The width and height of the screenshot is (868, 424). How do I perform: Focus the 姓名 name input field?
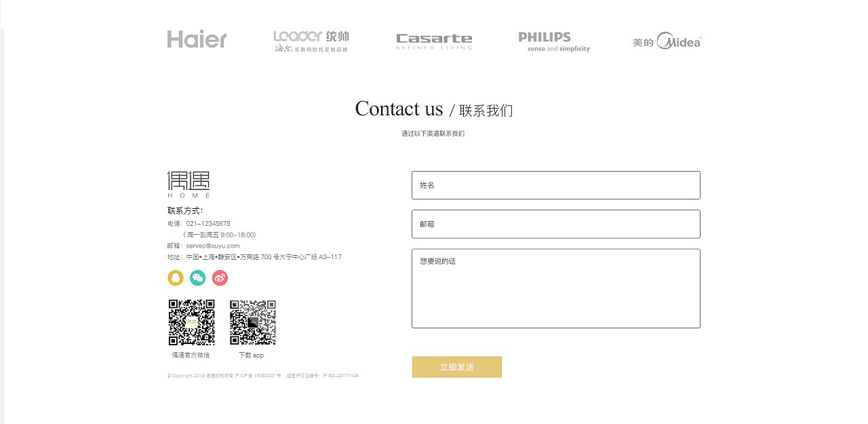(x=556, y=185)
